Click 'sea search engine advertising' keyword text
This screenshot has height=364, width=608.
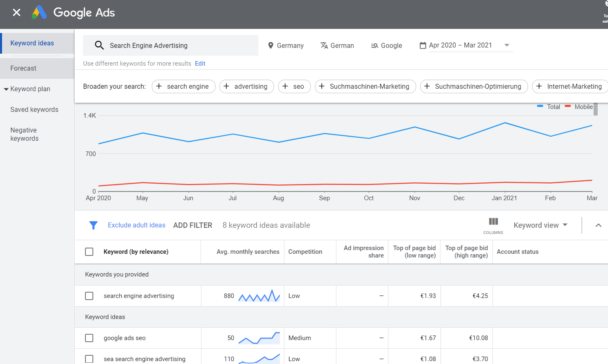click(144, 359)
